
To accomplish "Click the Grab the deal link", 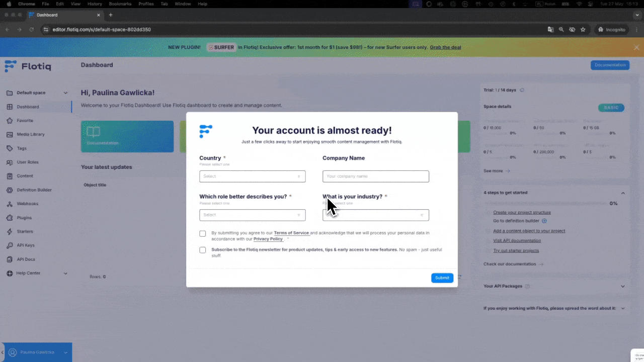I will pos(445,47).
